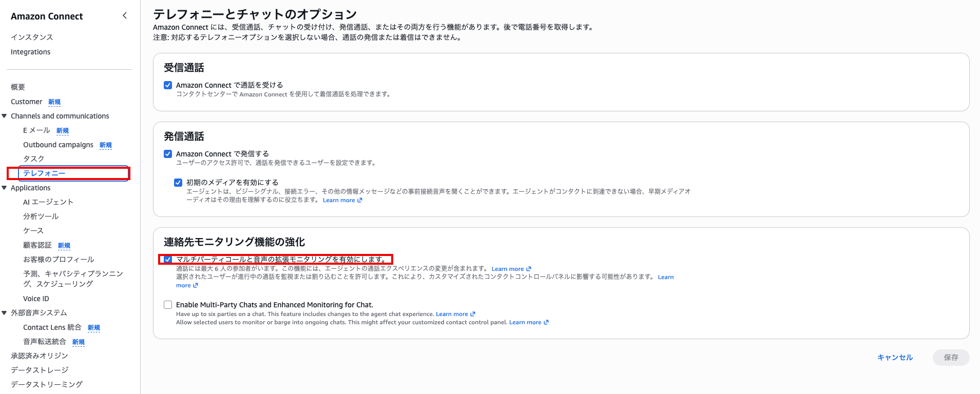980x394 pixels.
Task: Open Learn more link after 通話には最大 6 人
Action: [511, 269]
